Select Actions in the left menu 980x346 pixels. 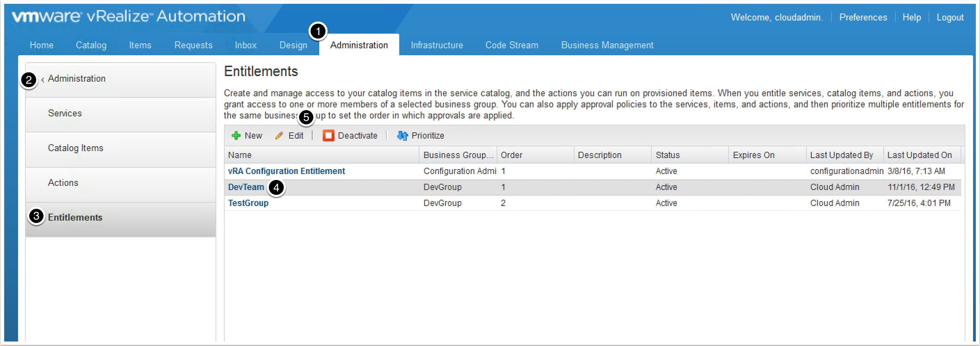(63, 182)
